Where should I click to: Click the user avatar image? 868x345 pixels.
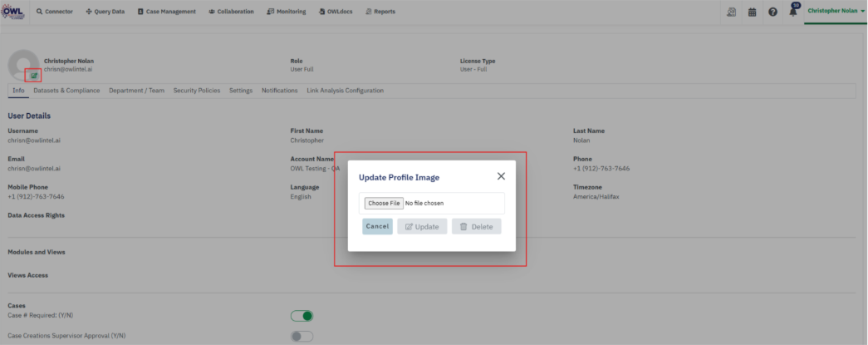(x=22, y=65)
